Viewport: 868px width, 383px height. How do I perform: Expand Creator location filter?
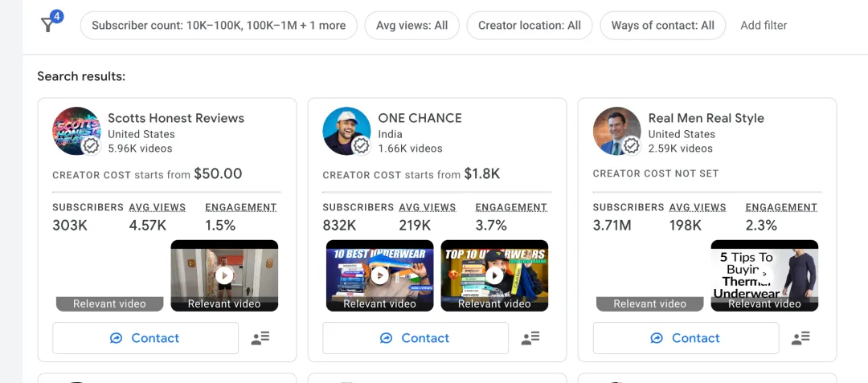tap(529, 25)
